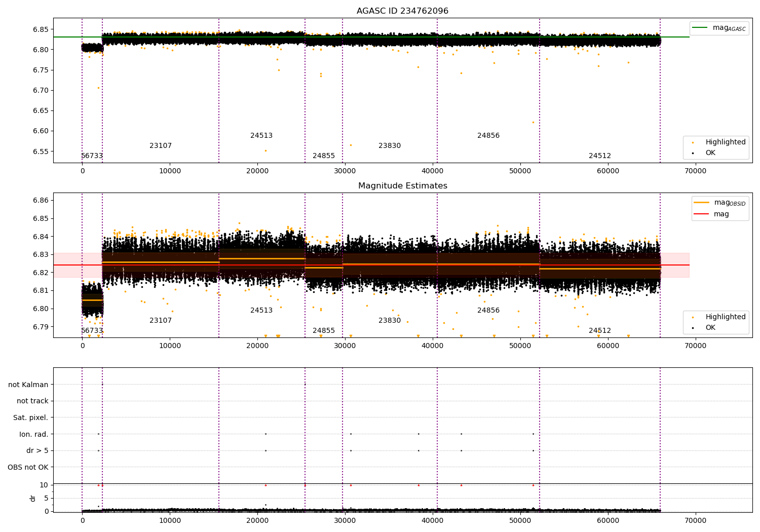Screen dimensions: 760x532
Task: Click obsid label 24512 in the AGASC ID plot
Action: [600, 156]
